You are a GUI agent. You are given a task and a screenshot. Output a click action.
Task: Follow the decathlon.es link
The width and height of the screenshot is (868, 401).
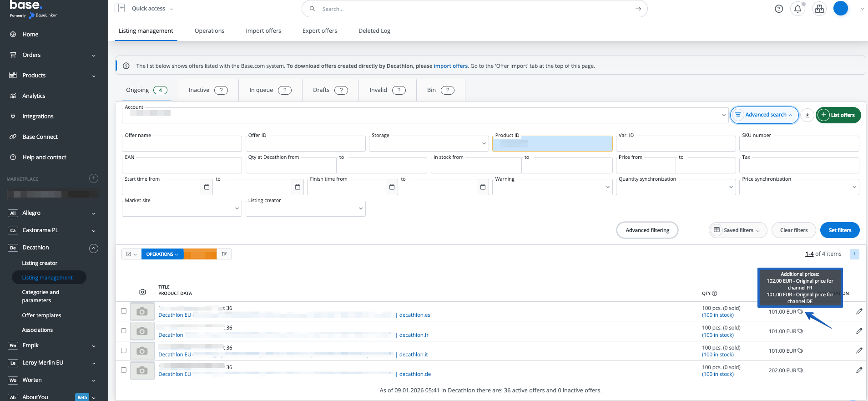414,315
